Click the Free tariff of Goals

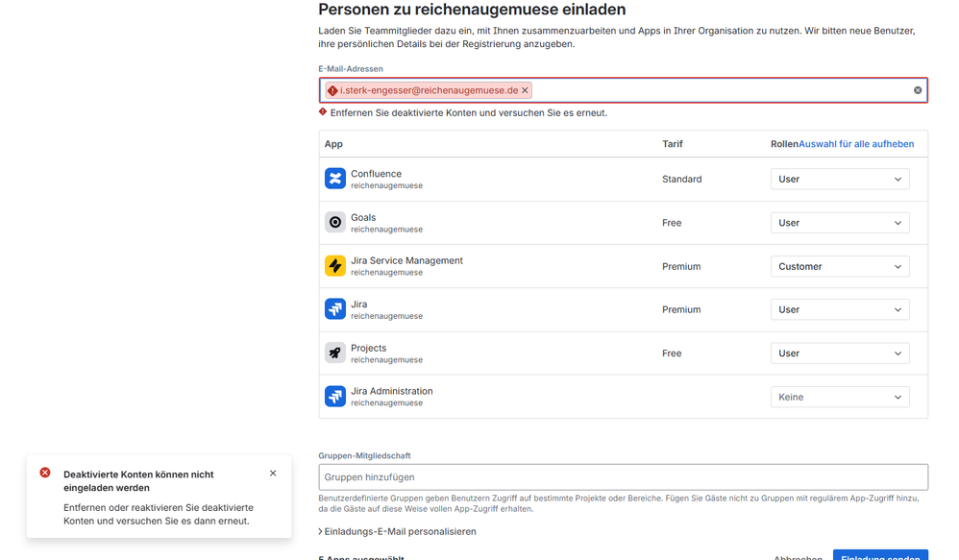click(x=672, y=223)
